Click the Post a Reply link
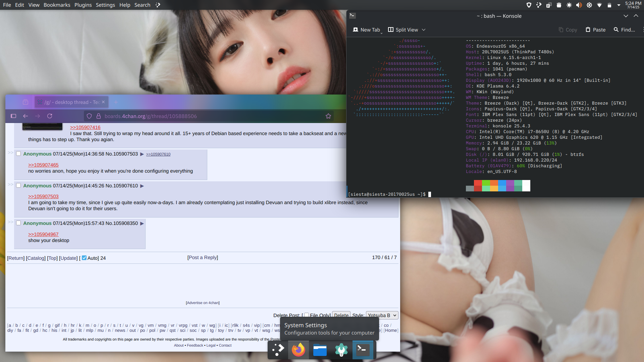644x362 pixels. [203, 257]
